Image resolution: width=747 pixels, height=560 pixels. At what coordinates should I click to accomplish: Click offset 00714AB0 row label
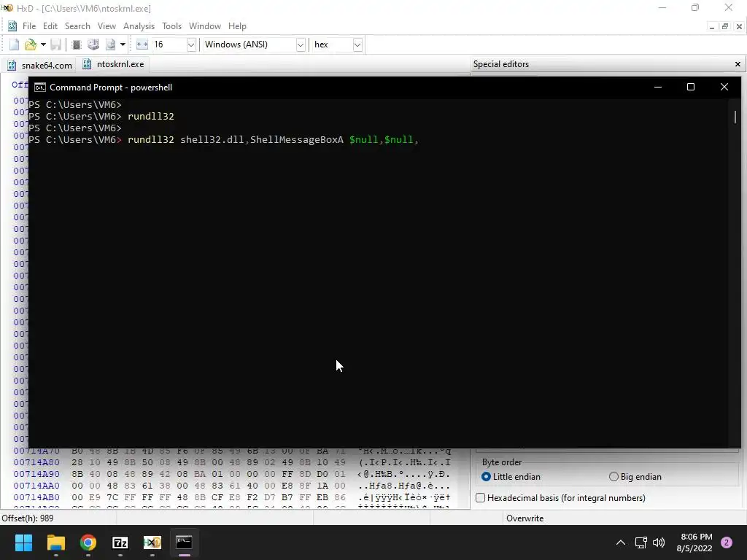click(x=36, y=497)
